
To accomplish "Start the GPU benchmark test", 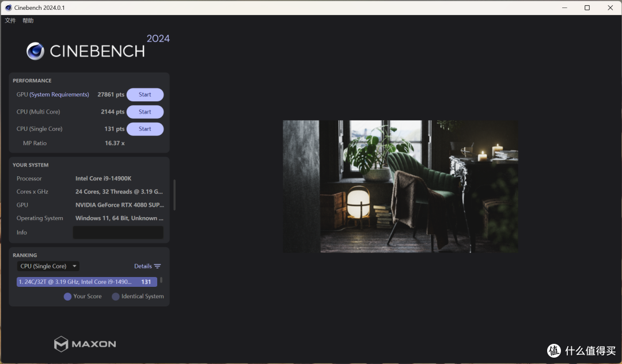I will [145, 95].
